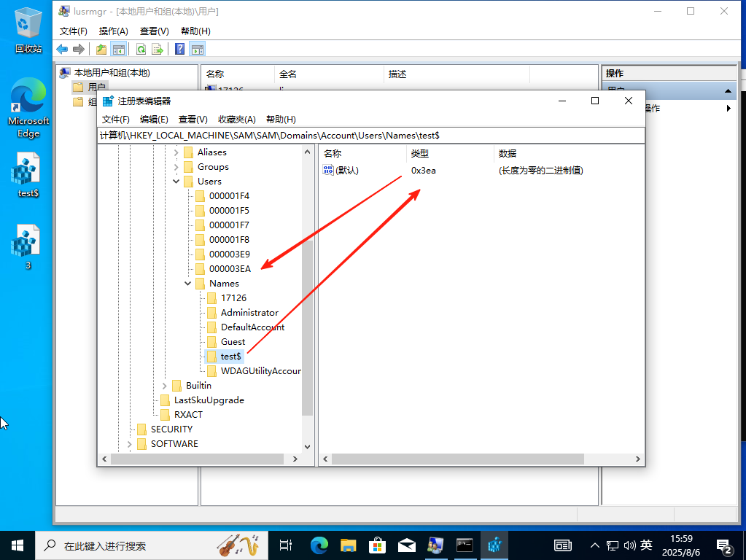Collapse the 用户 section in Actions pane
The width and height of the screenshot is (746, 560).
tap(728, 90)
